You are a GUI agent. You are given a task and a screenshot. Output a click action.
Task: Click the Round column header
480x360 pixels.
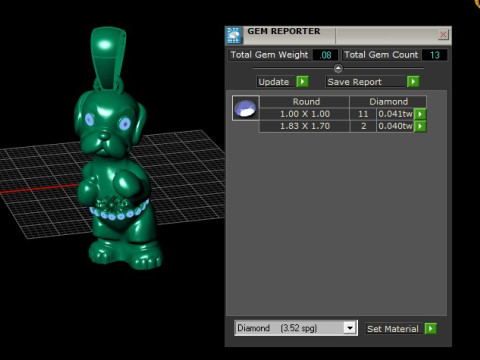click(x=304, y=102)
